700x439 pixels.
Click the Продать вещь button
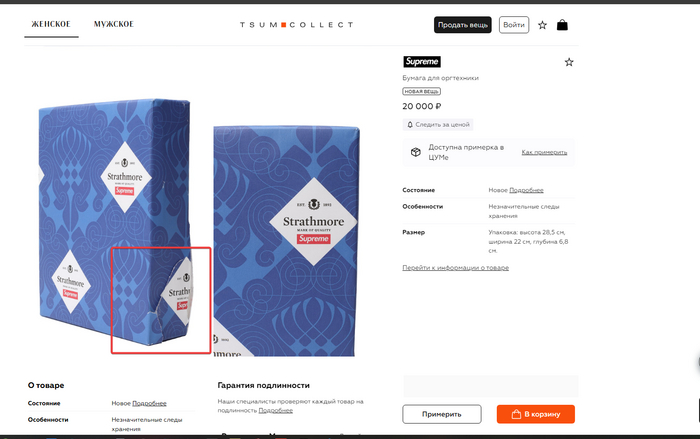click(x=462, y=25)
